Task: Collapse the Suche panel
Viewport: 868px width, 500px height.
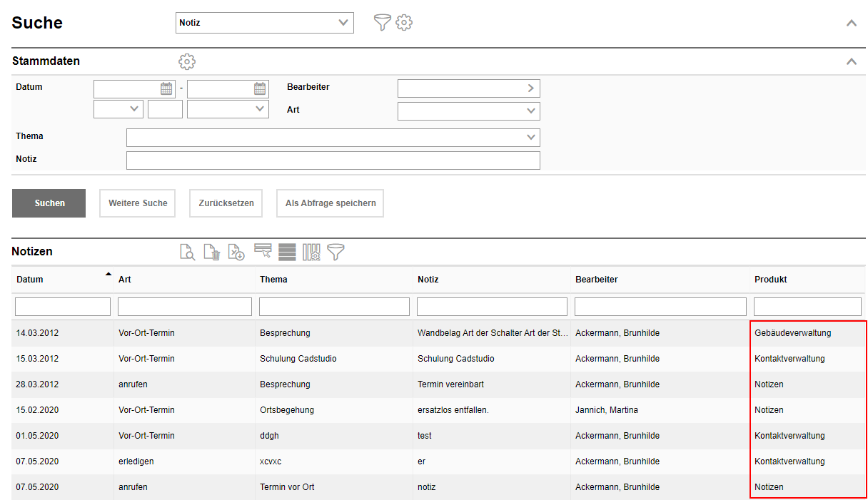Action: click(851, 23)
